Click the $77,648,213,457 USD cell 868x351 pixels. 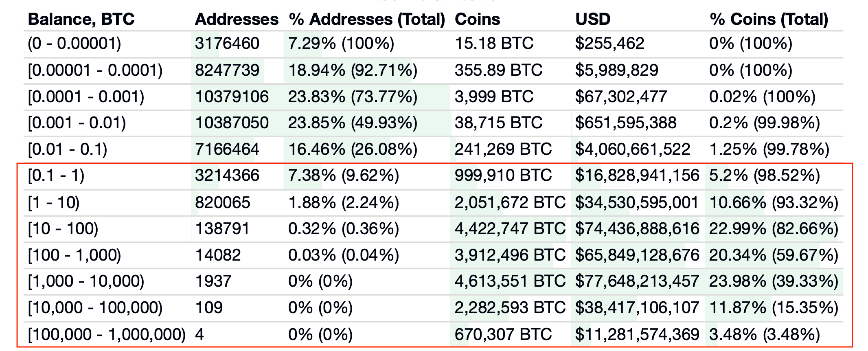point(637,281)
